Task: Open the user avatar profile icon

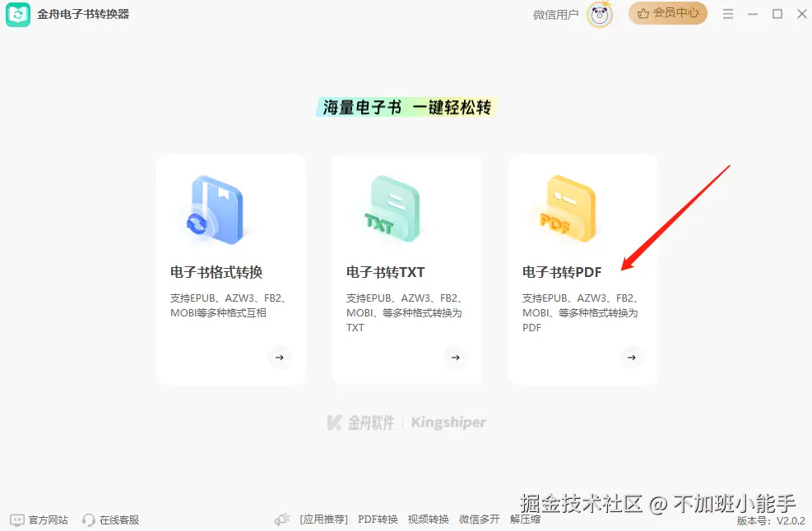Action: pyautogui.click(x=600, y=15)
